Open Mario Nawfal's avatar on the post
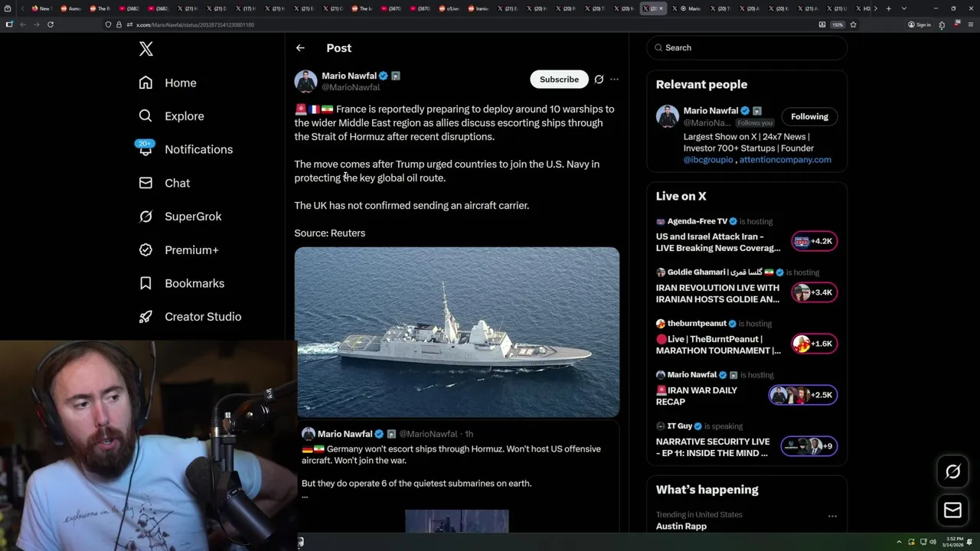This screenshot has height=551, width=980. 305,81
